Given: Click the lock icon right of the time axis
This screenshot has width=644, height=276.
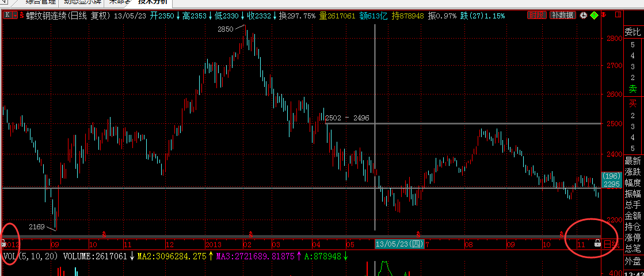Looking at the screenshot, I should [597, 244].
